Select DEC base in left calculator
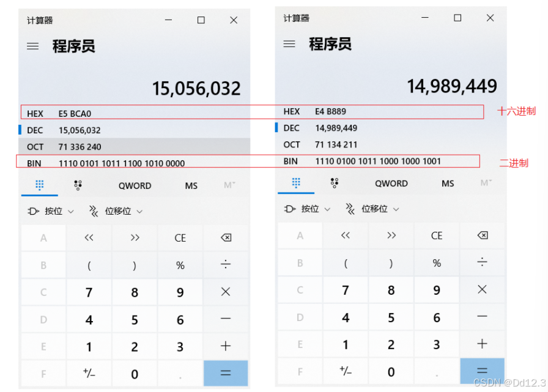The image size is (548, 392). pyautogui.click(x=134, y=130)
